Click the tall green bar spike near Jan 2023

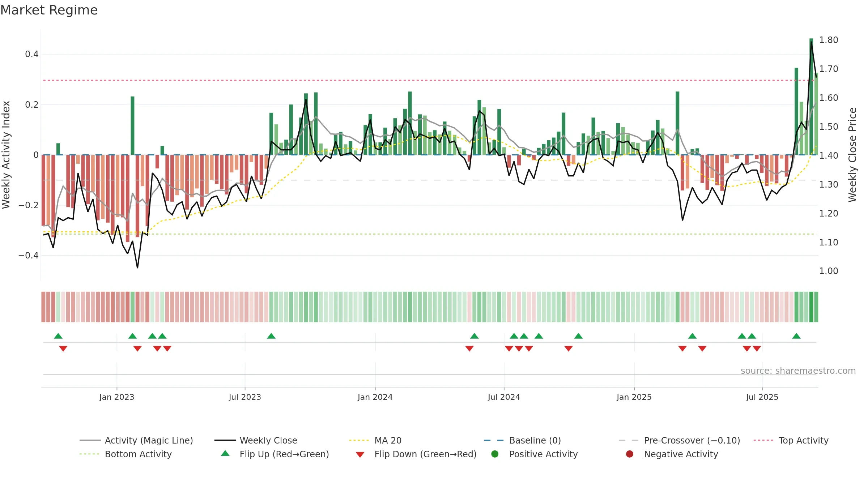[x=132, y=125]
